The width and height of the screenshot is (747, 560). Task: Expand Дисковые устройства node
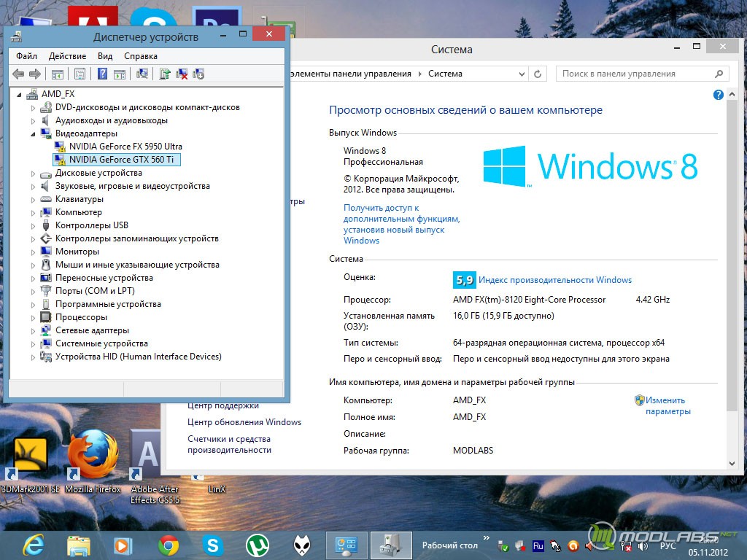click(x=33, y=174)
